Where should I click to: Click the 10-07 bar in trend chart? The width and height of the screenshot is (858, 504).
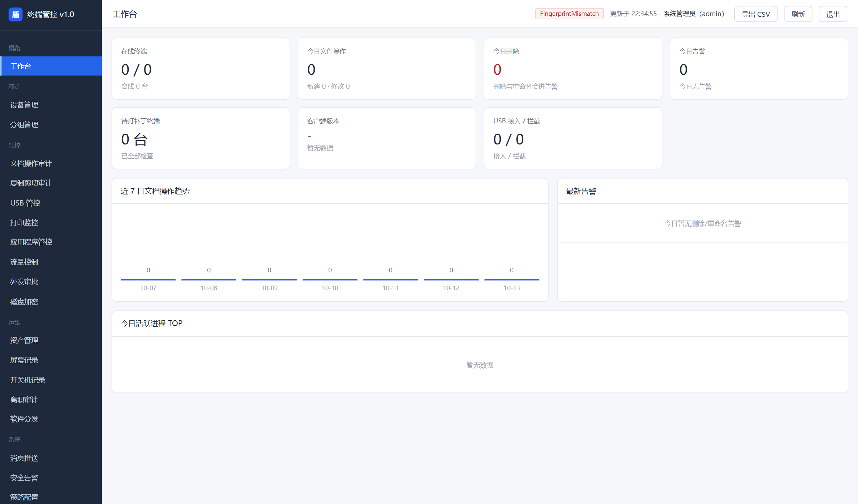148,280
